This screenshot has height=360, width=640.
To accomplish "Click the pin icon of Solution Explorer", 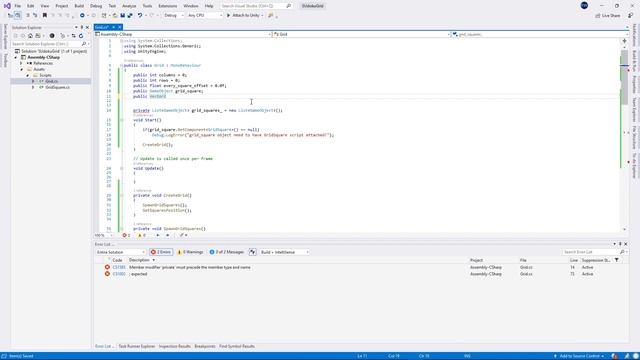I will [x=82, y=27].
